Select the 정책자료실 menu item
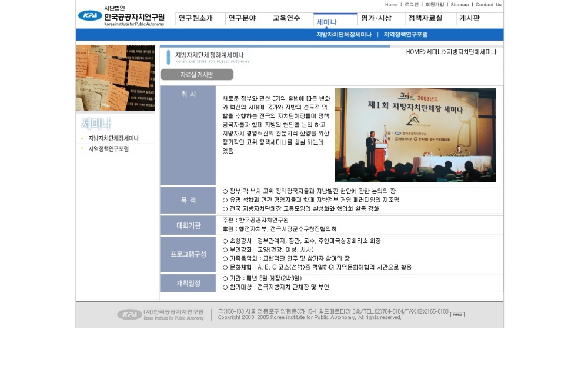588x379 pixels. point(425,18)
